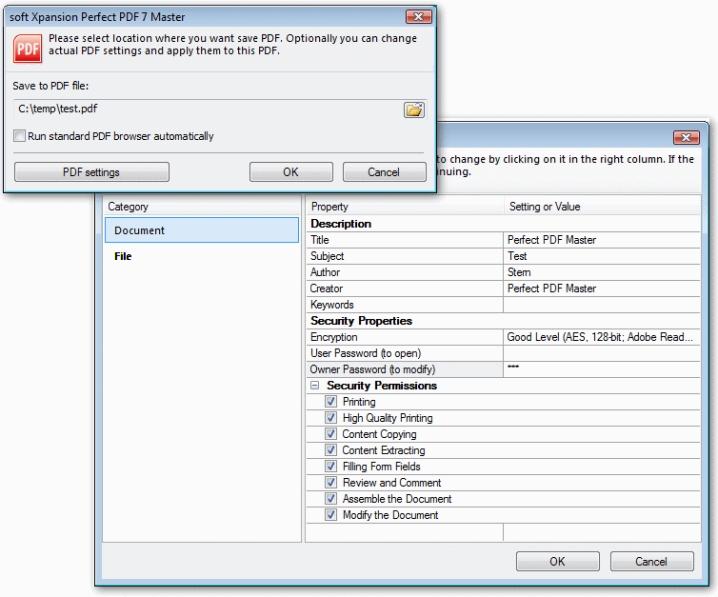Edit the Title value Perfect PDF Master
The width and height of the screenshot is (718, 597).
[x=600, y=240]
